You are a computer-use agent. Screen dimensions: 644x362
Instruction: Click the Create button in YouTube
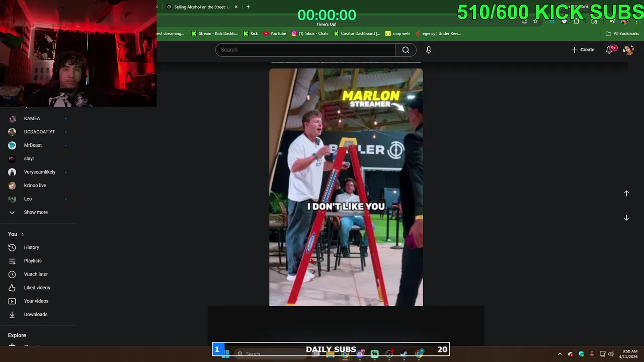click(x=583, y=50)
